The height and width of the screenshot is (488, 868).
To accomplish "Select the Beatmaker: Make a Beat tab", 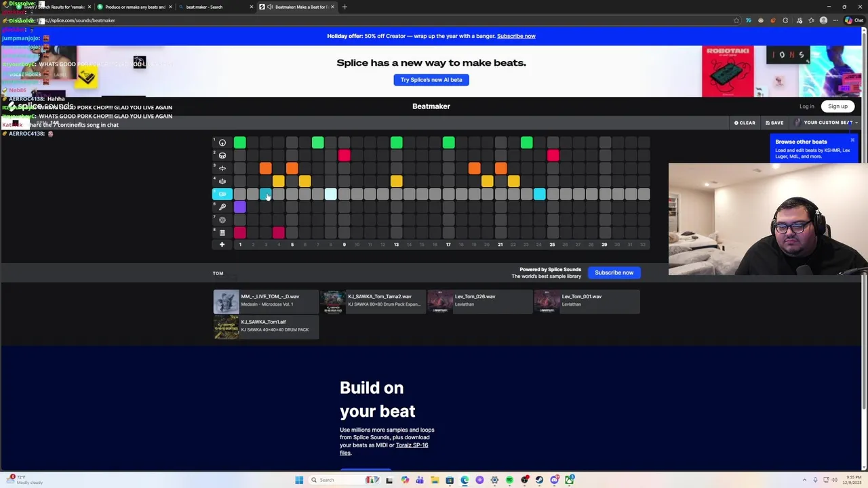I will (297, 7).
